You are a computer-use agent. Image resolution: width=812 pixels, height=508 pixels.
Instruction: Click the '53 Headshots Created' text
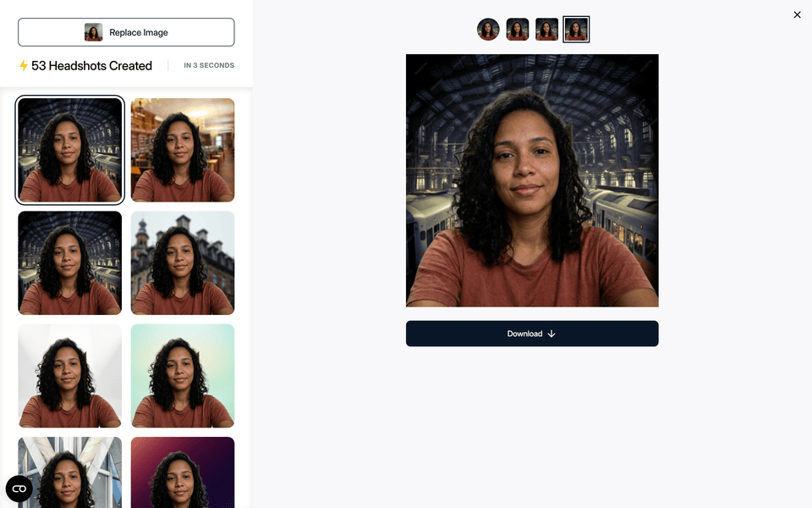coord(91,66)
